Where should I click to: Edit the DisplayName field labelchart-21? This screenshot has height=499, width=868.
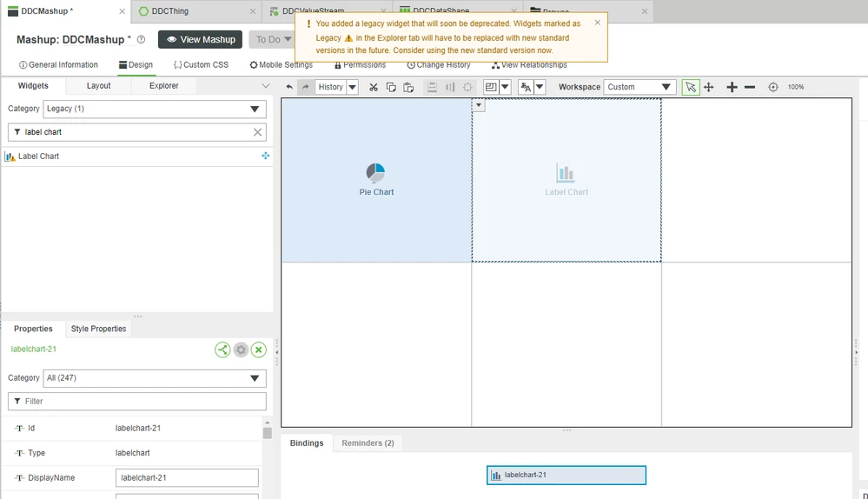[187, 478]
